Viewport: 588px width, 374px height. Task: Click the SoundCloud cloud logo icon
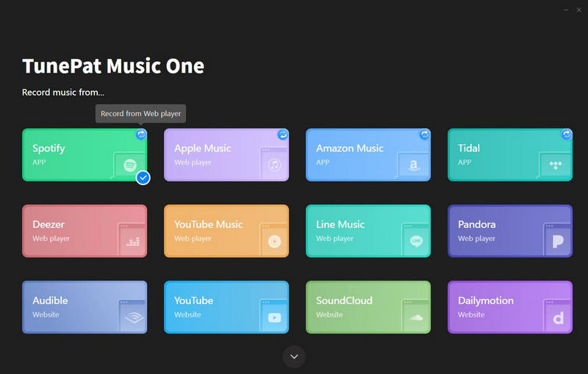pyautogui.click(x=416, y=317)
